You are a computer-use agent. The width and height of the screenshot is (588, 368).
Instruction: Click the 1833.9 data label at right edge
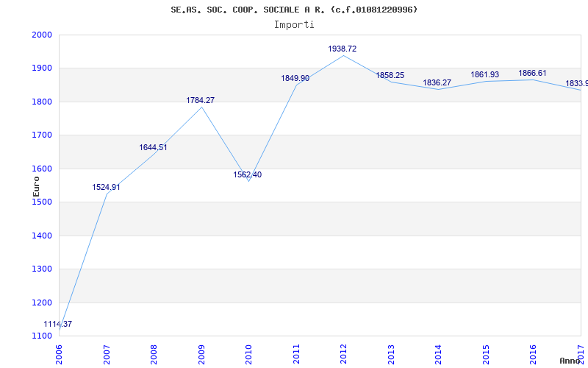[x=576, y=83]
